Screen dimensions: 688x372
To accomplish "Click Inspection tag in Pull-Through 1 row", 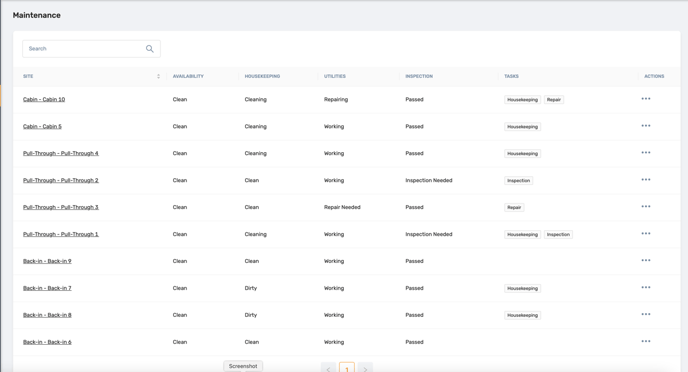I will pyautogui.click(x=558, y=235).
